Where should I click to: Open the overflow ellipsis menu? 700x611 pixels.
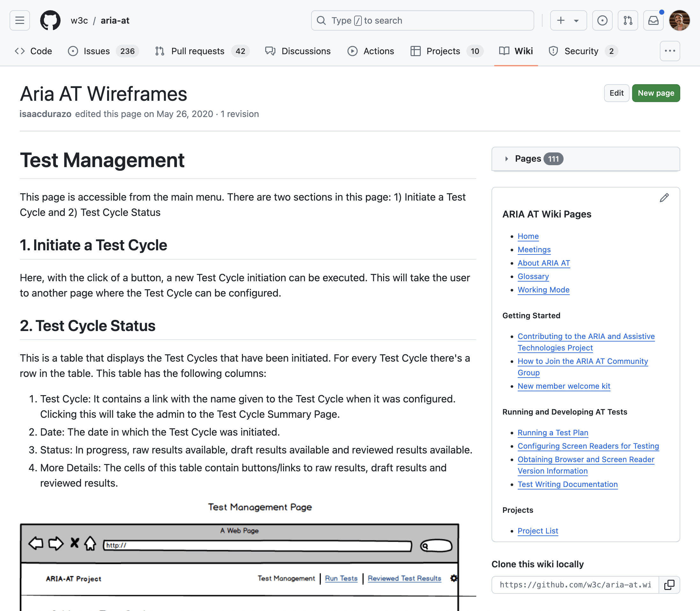pyautogui.click(x=670, y=51)
